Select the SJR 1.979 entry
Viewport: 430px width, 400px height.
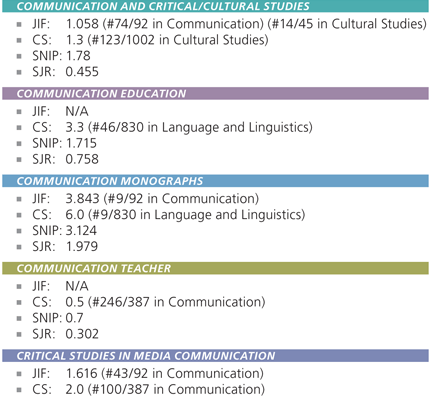(x=65, y=246)
